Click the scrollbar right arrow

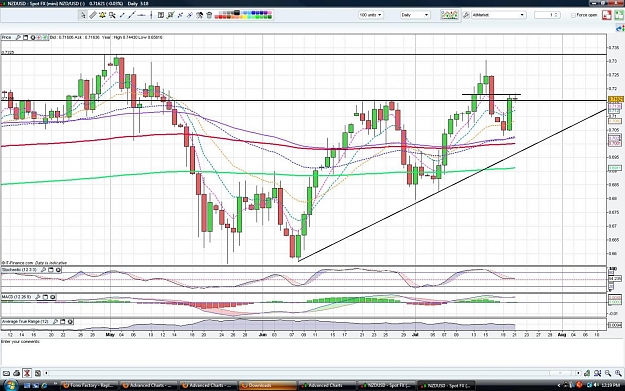coord(578,373)
